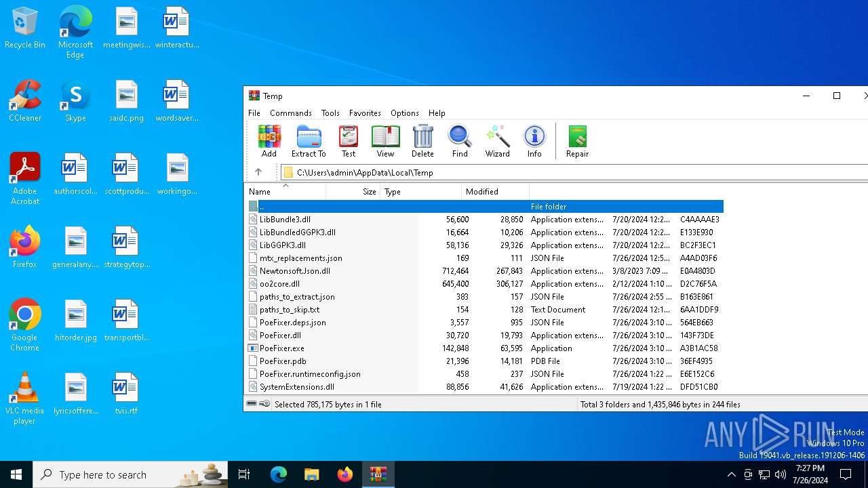Launch the Wizard wand tool
Image resolution: width=868 pixels, height=488 pixels.
tap(497, 141)
